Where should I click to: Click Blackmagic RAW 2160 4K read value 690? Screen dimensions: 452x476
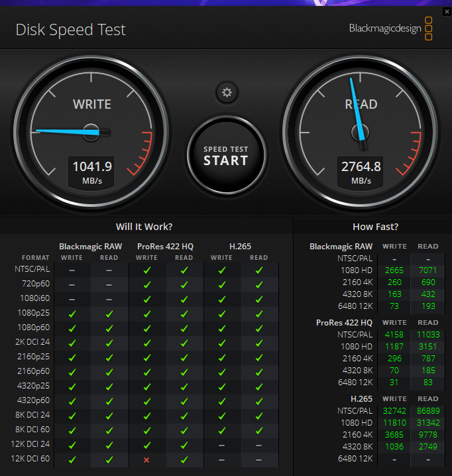coord(428,282)
